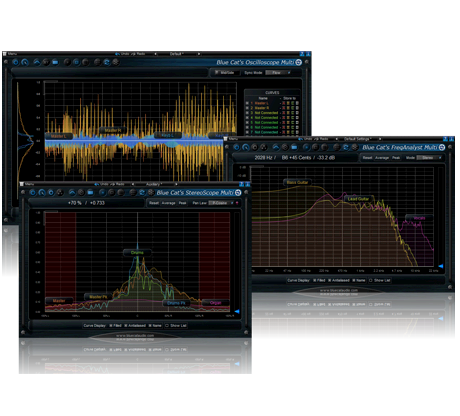This screenshot has width=460, height=416.
Task: Click the help question icon in FreqAnalyst title bar
Action: point(445,139)
